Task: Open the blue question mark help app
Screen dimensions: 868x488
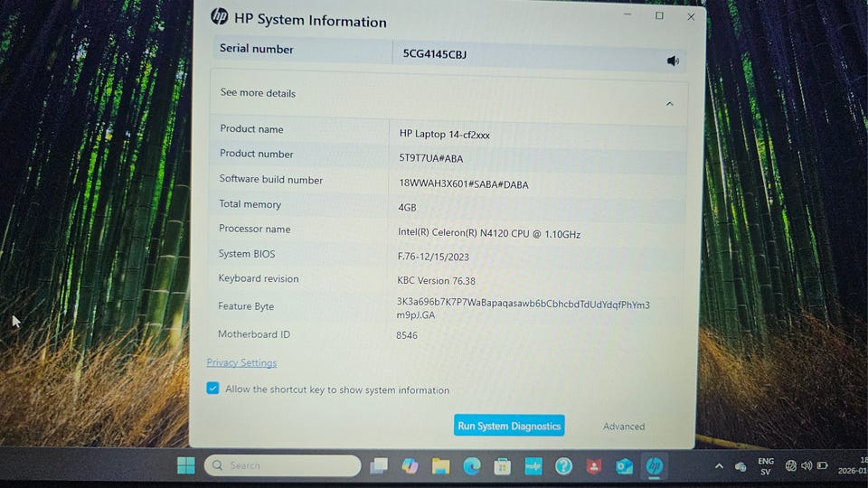Action: point(563,466)
